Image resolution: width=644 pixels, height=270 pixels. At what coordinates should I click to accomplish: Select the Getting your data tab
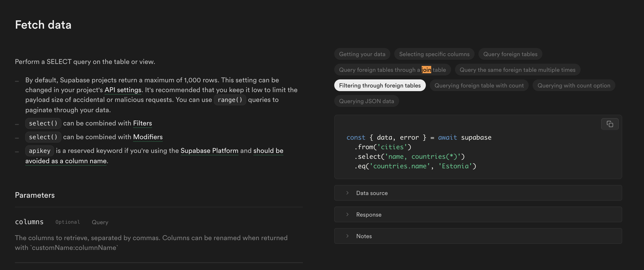(362, 54)
